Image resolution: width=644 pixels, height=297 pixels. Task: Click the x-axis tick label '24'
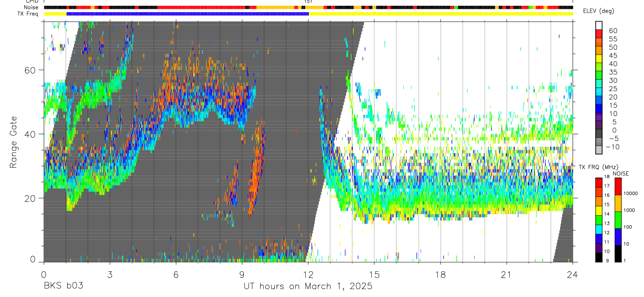click(573, 274)
